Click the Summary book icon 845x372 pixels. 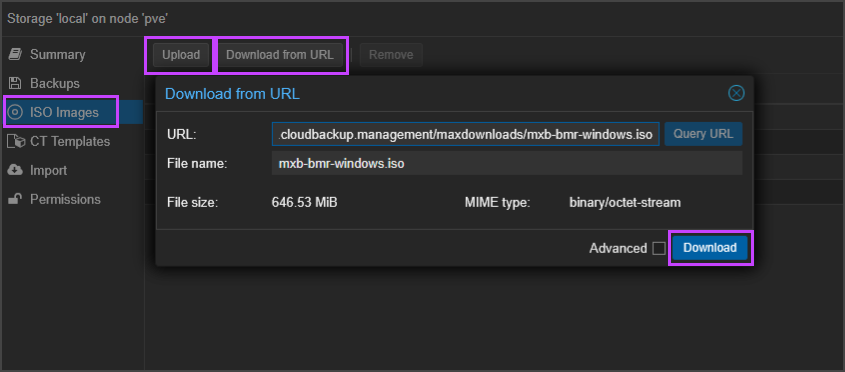pos(15,54)
